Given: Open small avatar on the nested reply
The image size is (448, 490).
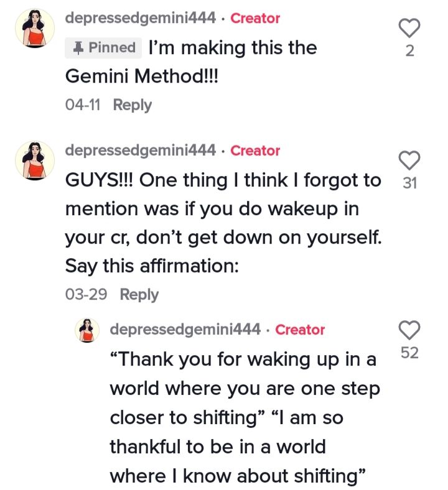Looking at the screenshot, I should 87,330.
